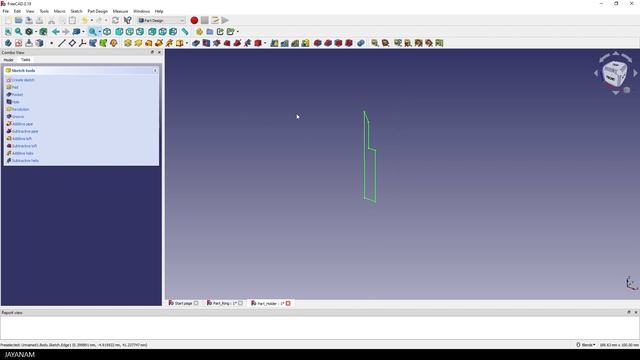Open the zoom tool dropdown arrow

click(99, 32)
